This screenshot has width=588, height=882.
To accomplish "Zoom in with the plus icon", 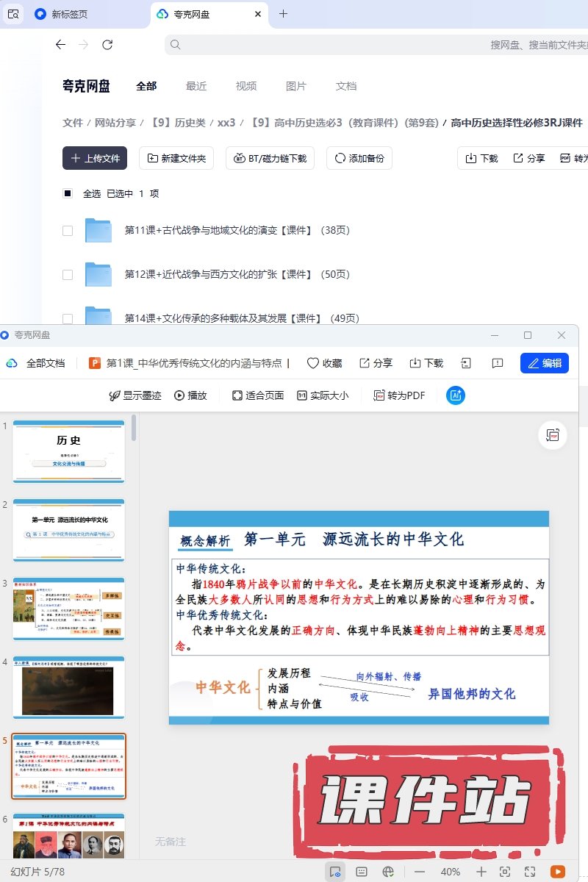I will coord(481,872).
